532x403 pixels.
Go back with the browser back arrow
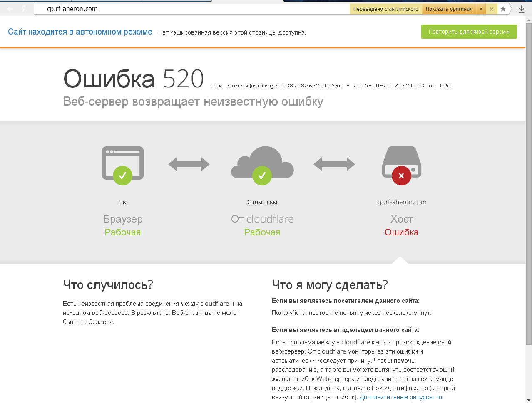(10, 9)
